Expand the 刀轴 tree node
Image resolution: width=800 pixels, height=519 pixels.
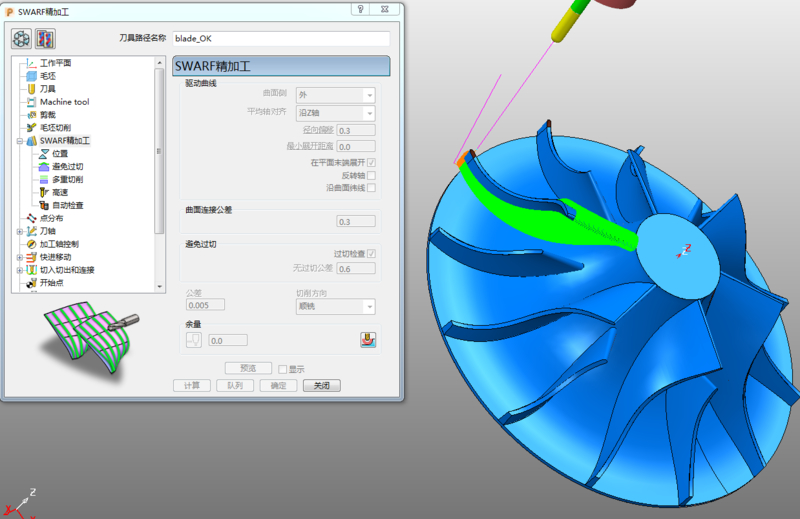(19, 231)
